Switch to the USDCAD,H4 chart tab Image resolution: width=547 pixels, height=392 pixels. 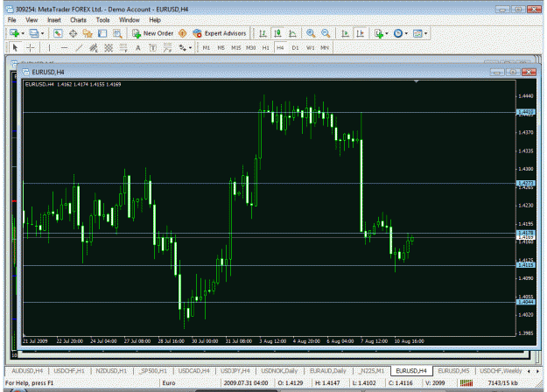click(x=194, y=371)
